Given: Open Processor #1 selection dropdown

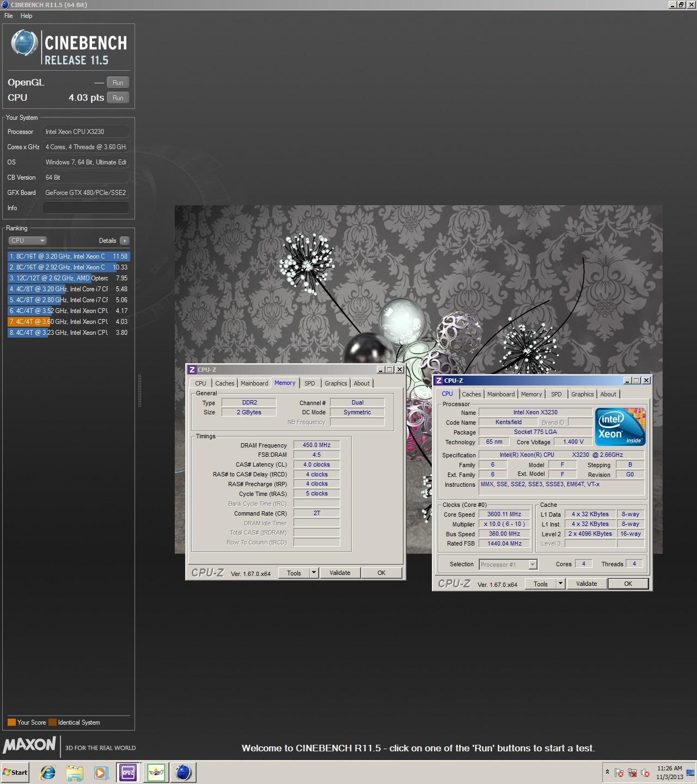Looking at the screenshot, I should (x=508, y=565).
